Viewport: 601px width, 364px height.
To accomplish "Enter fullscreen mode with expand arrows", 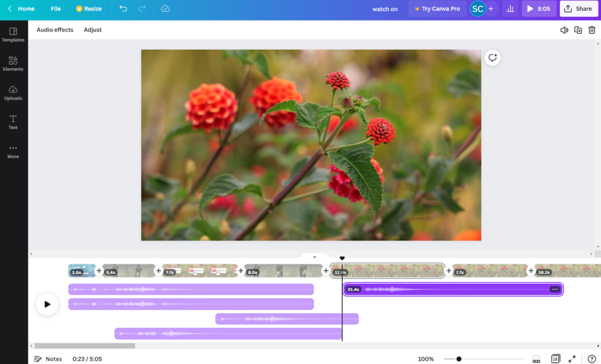I will pyautogui.click(x=572, y=359).
